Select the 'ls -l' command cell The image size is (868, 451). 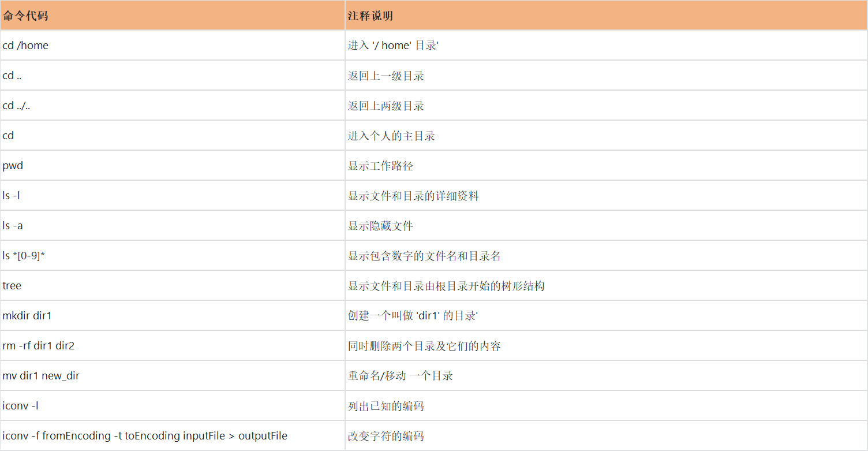173,196
